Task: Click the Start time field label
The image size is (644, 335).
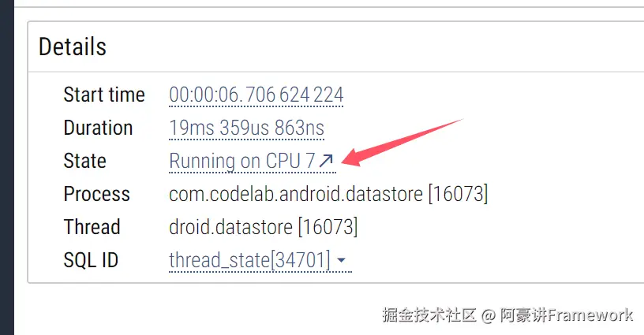Action: (104, 95)
